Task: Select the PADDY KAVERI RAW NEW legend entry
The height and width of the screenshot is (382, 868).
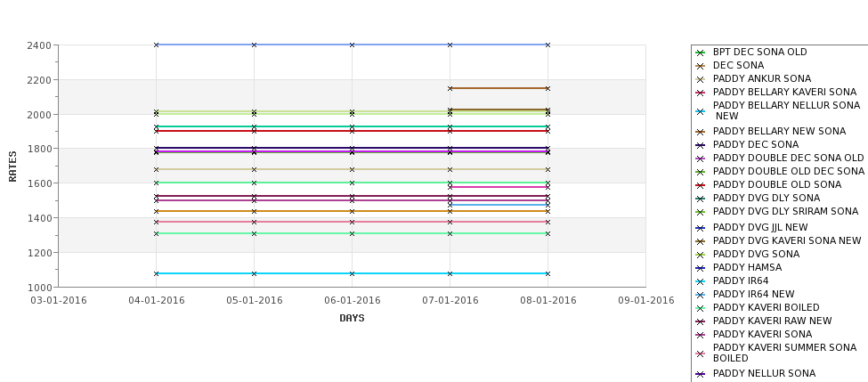Action: 772,321
